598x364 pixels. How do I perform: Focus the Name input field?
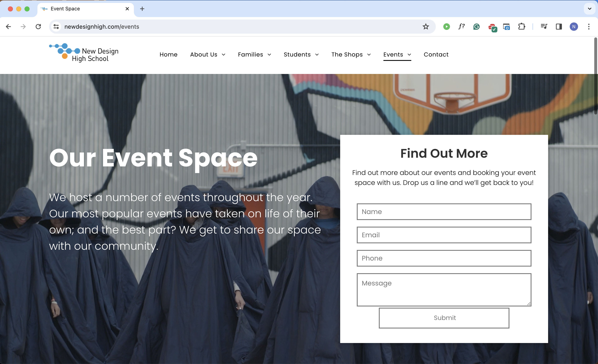point(444,212)
